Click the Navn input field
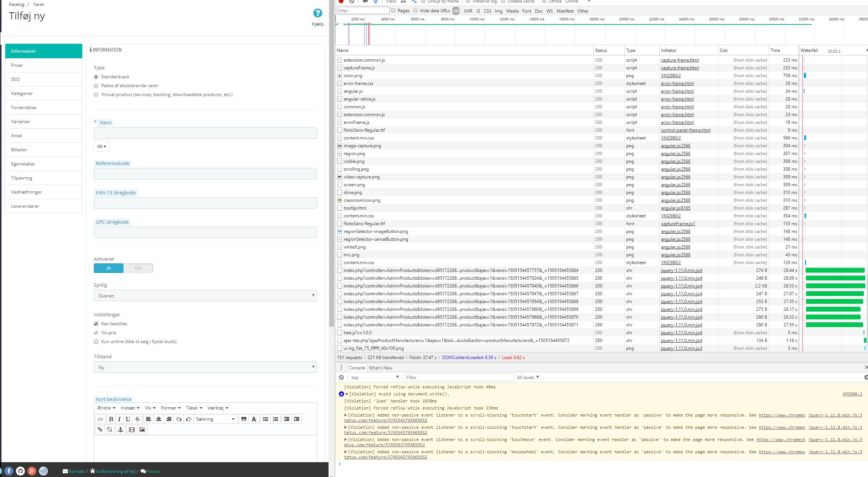Viewport: 868px width, 477px height. pos(205,133)
